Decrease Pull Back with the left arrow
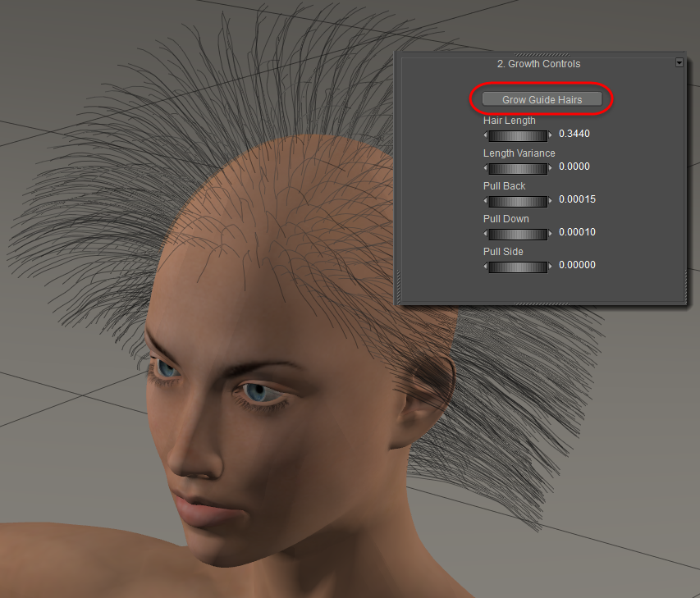The width and height of the screenshot is (700, 598). pyautogui.click(x=485, y=201)
